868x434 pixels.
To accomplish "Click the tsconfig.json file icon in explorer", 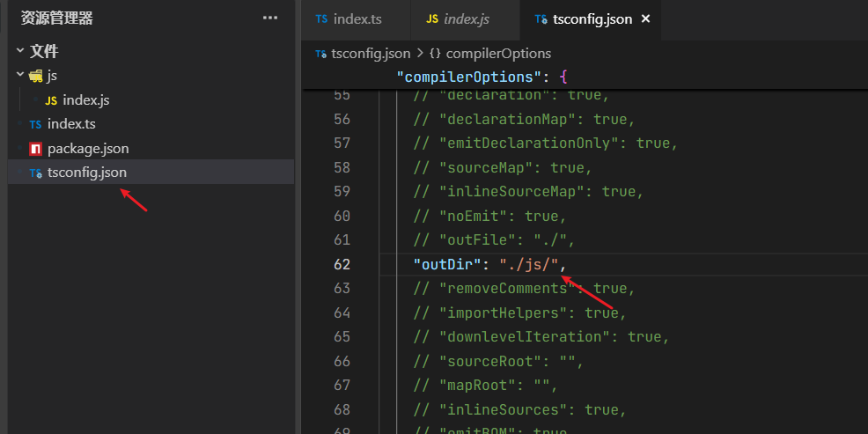I will click(x=35, y=173).
